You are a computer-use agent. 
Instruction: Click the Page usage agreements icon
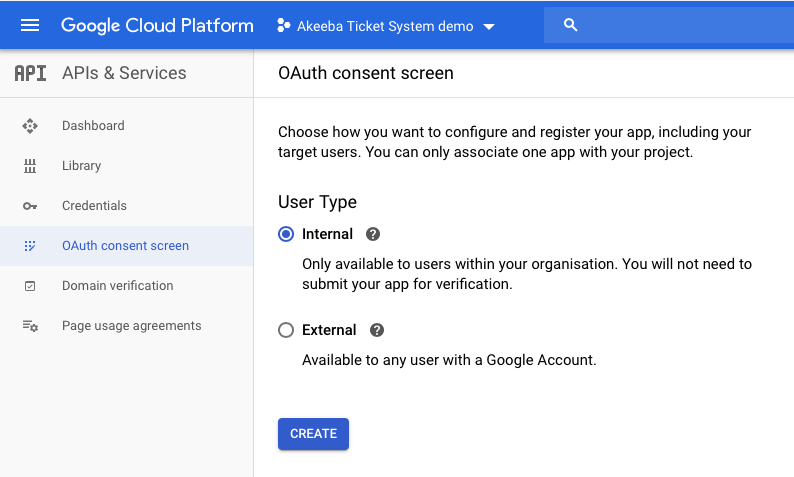30,326
